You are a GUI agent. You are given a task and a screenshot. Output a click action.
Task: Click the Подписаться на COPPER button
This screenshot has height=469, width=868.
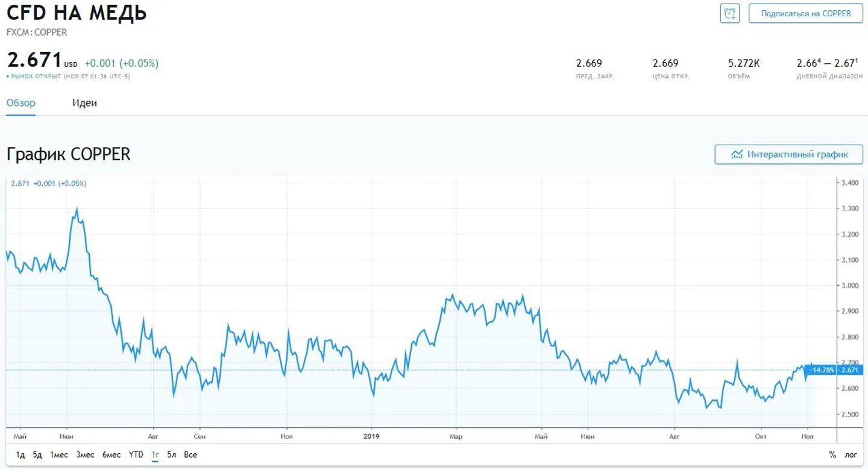point(806,13)
